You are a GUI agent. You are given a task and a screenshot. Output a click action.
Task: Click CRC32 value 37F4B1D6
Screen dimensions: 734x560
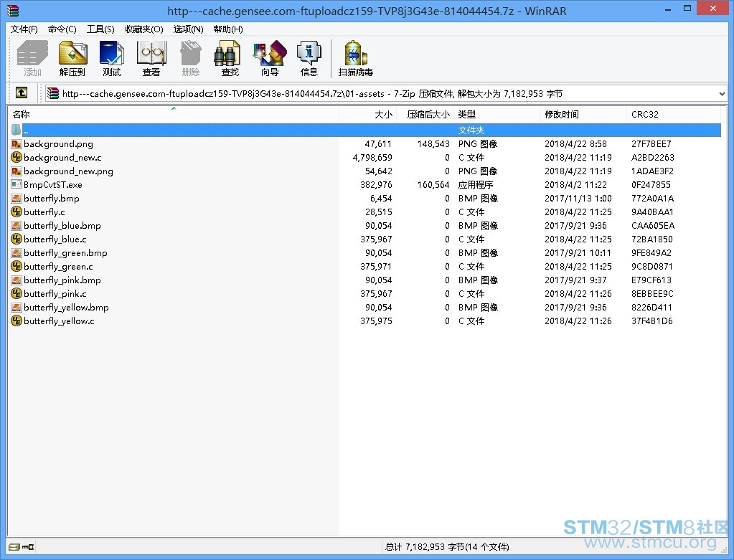(651, 321)
